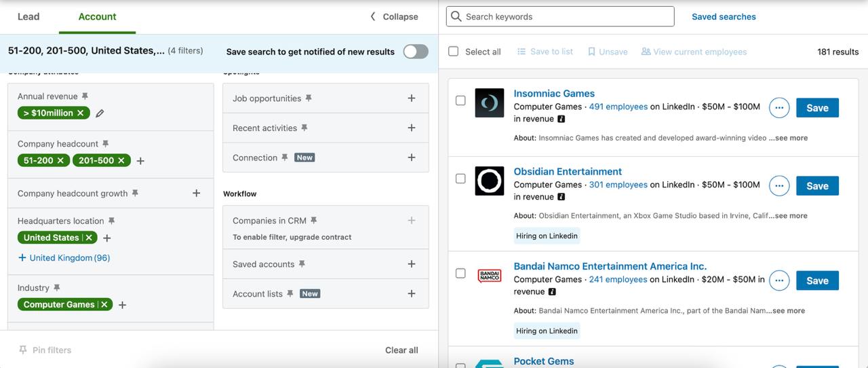Check the Select all checkbox
The height and width of the screenshot is (368, 868).
pos(454,52)
